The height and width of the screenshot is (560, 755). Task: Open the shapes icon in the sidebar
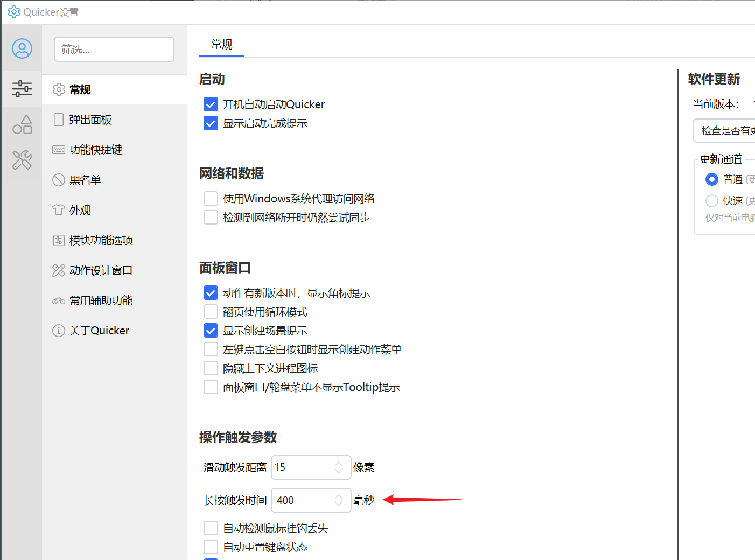tap(22, 124)
